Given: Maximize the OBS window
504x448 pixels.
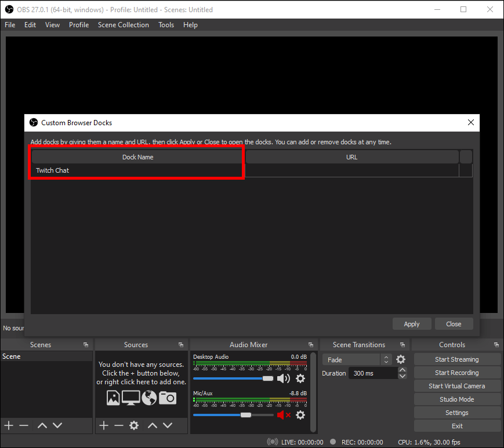Looking at the screenshot, I should tap(463, 9).
